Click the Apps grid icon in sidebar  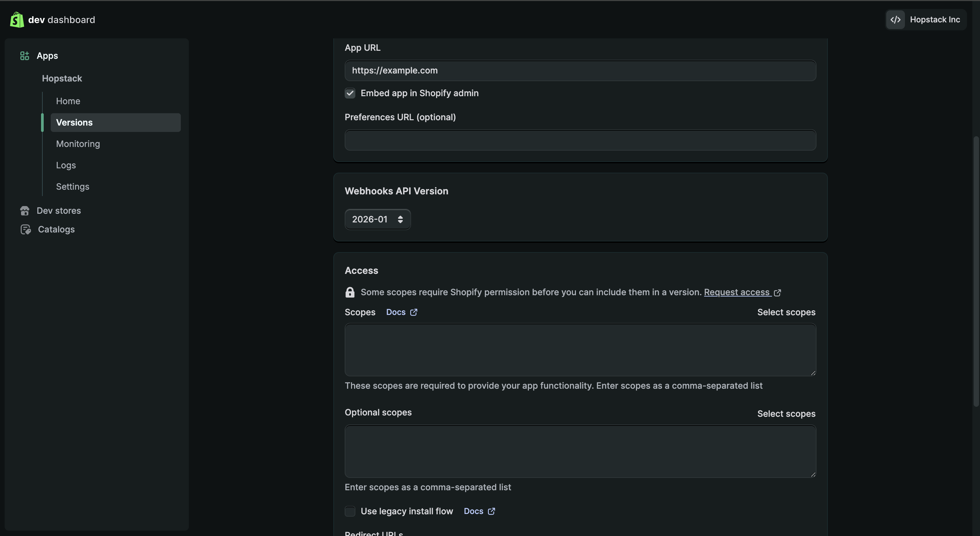(x=25, y=56)
